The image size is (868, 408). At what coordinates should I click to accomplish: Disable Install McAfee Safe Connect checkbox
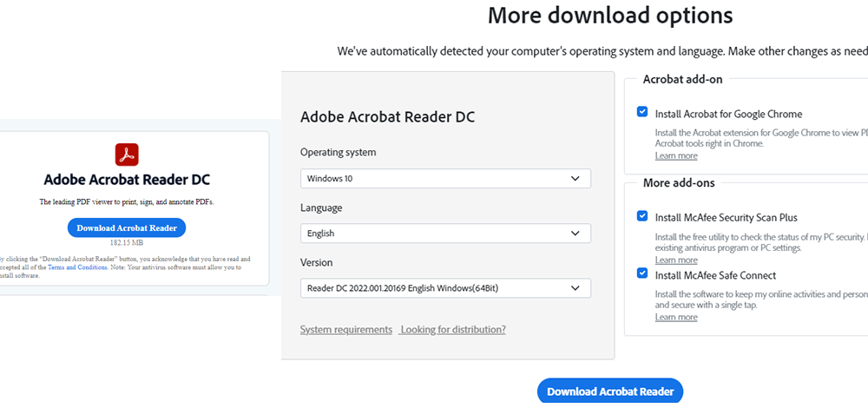coord(642,273)
